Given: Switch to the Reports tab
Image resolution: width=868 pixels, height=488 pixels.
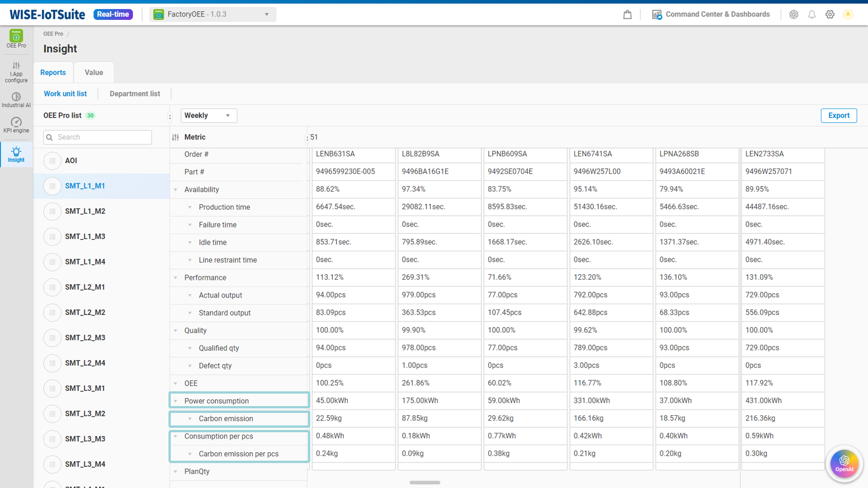Looking at the screenshot, I should tap(53, 72).
